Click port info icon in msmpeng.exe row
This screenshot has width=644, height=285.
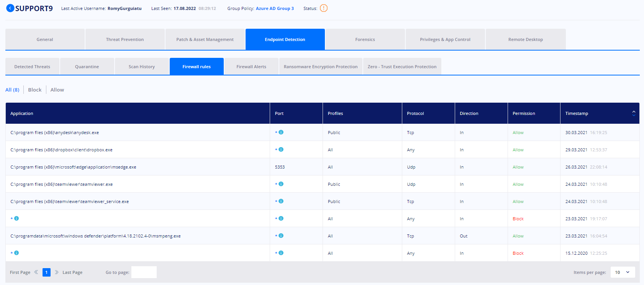(281, 236)
